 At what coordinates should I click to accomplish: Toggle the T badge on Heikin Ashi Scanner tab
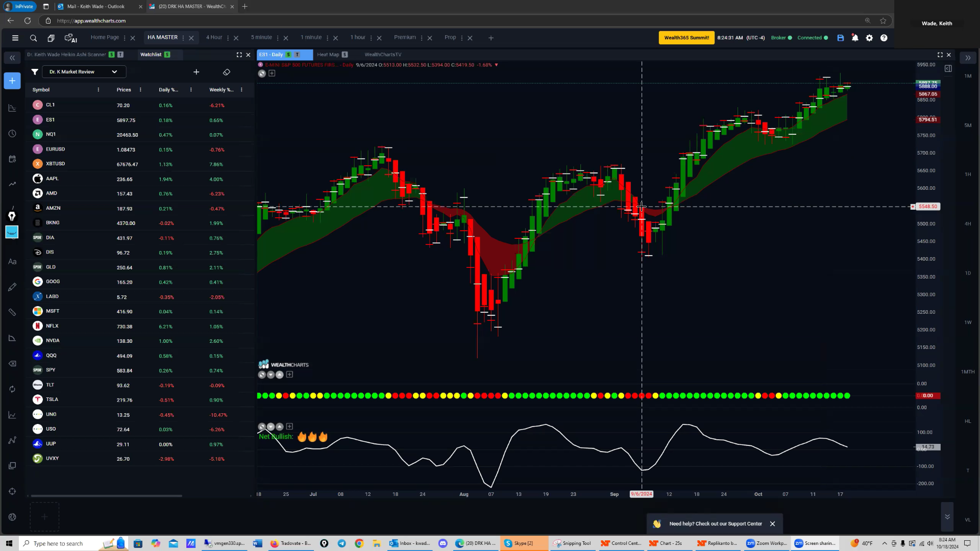pyautogui.click(x=120, y=55)
